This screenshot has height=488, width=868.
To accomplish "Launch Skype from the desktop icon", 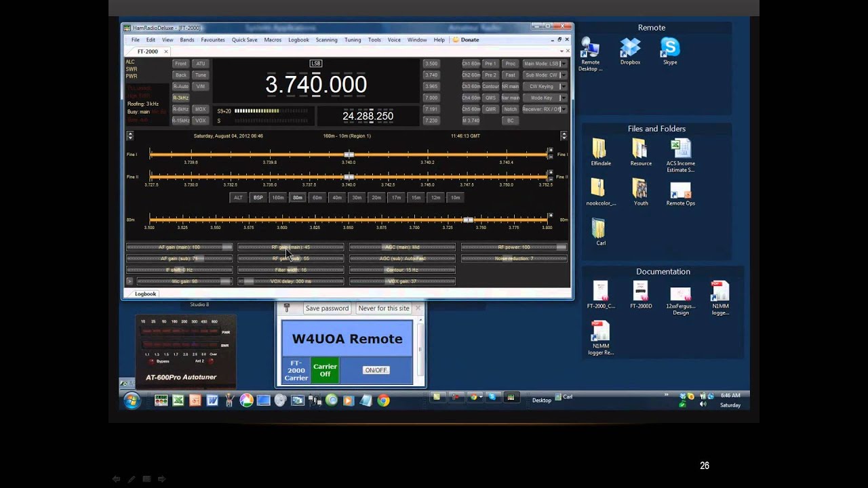I will (670, 47).
